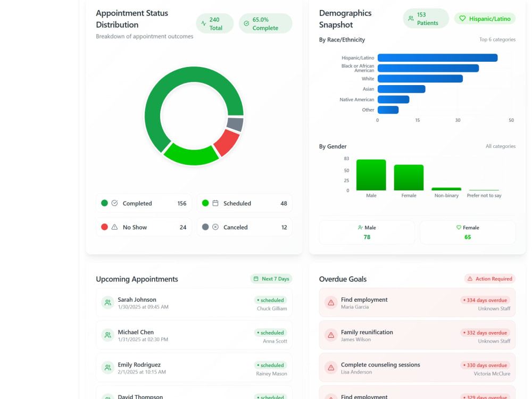Click the Male bar in gender chart
The image size is (532, 399).
(371, 174)
